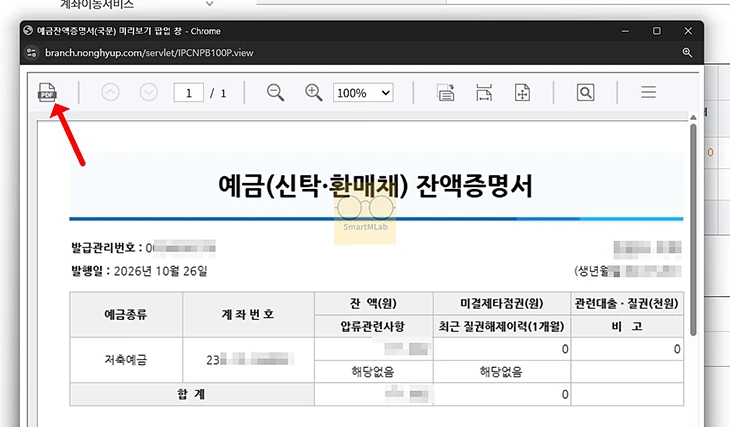
Task: Go to previous page arrow
Action: [x=110, y=92]
